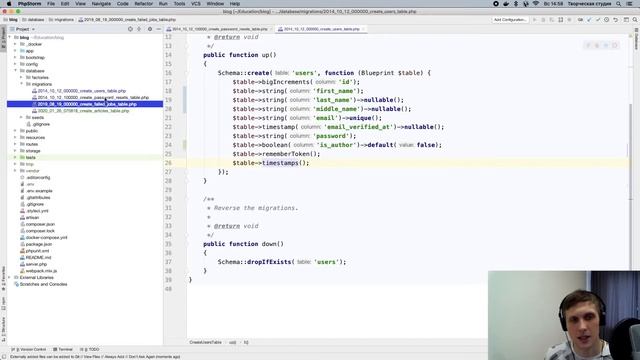640x360 pixels.
Task: Expand the app folder
Action: (16, 51)
